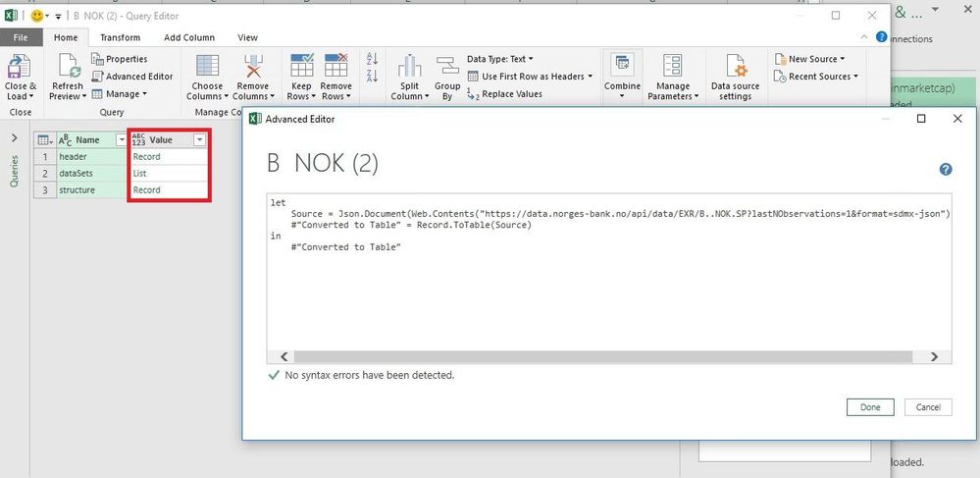Click Done in the Advanced Editor
980x478 pixels.
click(x=870, y=406)
